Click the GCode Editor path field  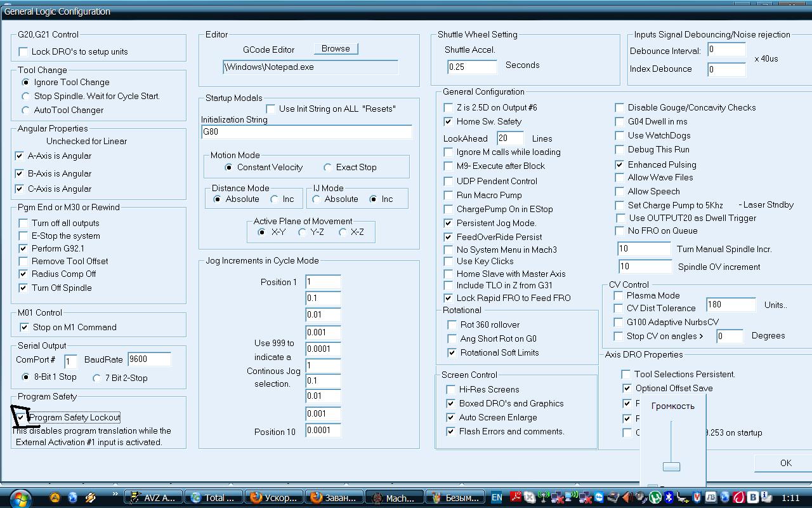pos(310,67)
